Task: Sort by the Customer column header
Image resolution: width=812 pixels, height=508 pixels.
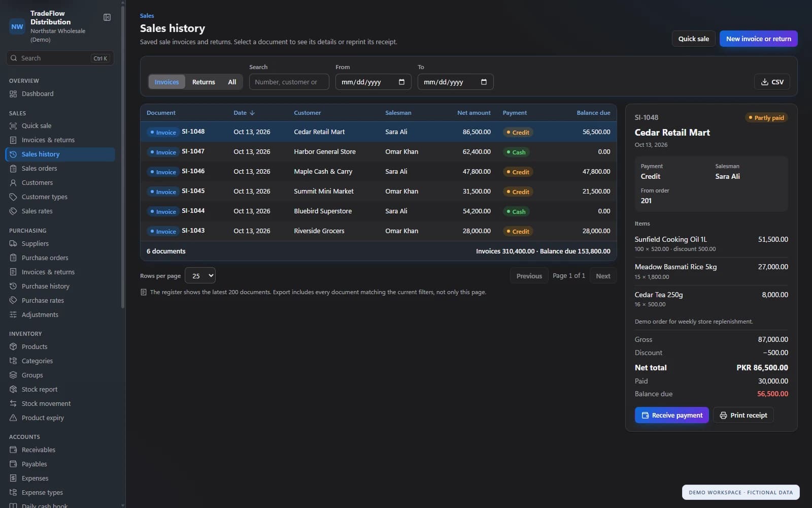Action: pyautogui.click(x=307, y=113)
